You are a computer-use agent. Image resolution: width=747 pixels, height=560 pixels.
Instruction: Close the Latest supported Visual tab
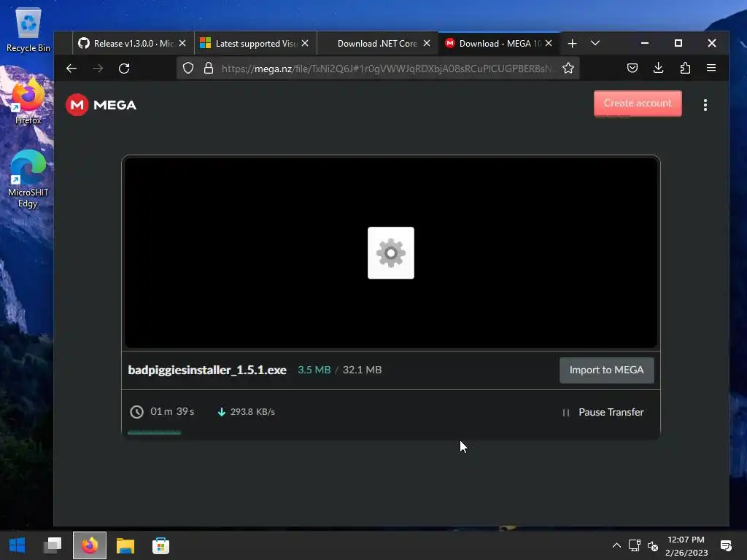click(305, 43)
